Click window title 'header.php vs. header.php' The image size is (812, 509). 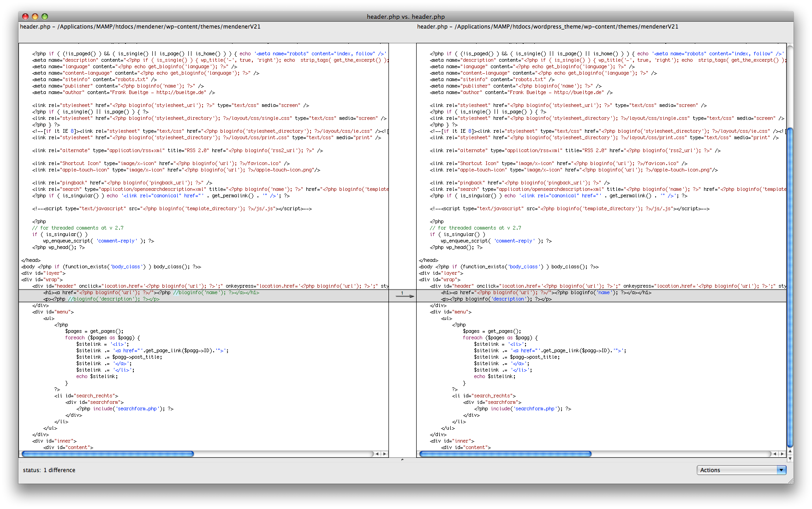coord(406,17)
